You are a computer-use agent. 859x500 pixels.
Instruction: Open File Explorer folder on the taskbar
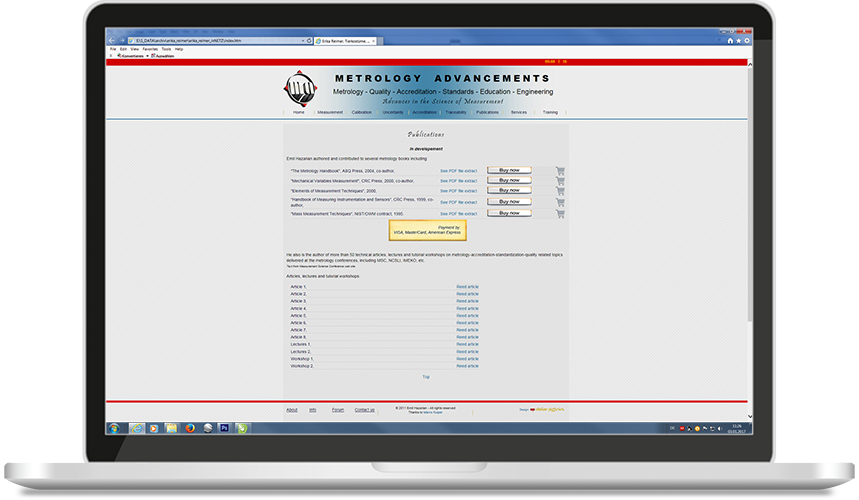click(171, 428)
